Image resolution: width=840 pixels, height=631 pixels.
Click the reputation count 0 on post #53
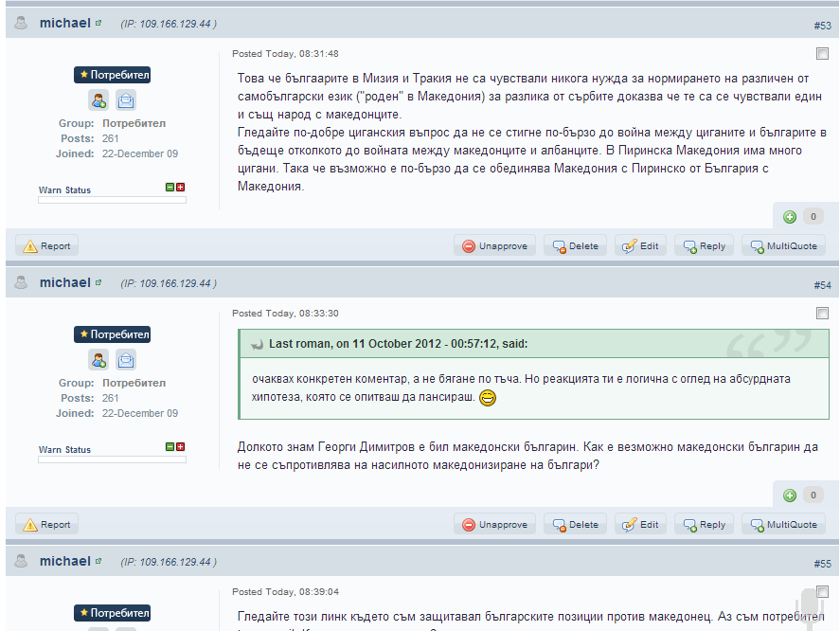click(813, 217)
